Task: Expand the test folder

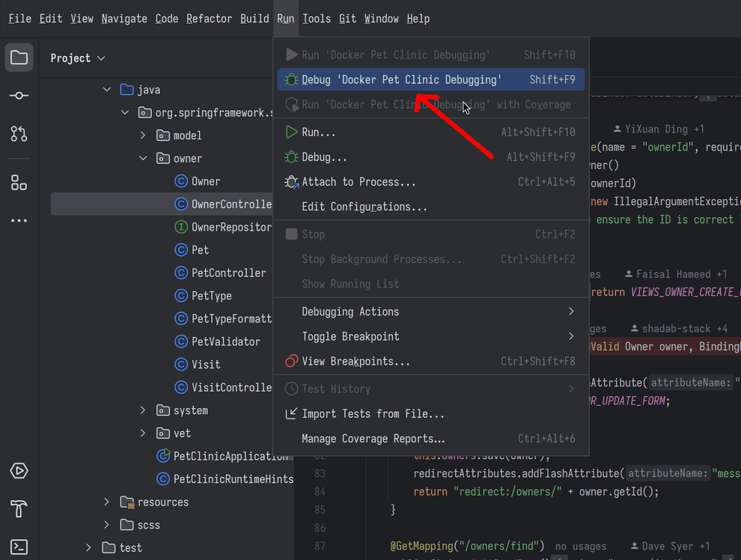Action: coord(88,547)
